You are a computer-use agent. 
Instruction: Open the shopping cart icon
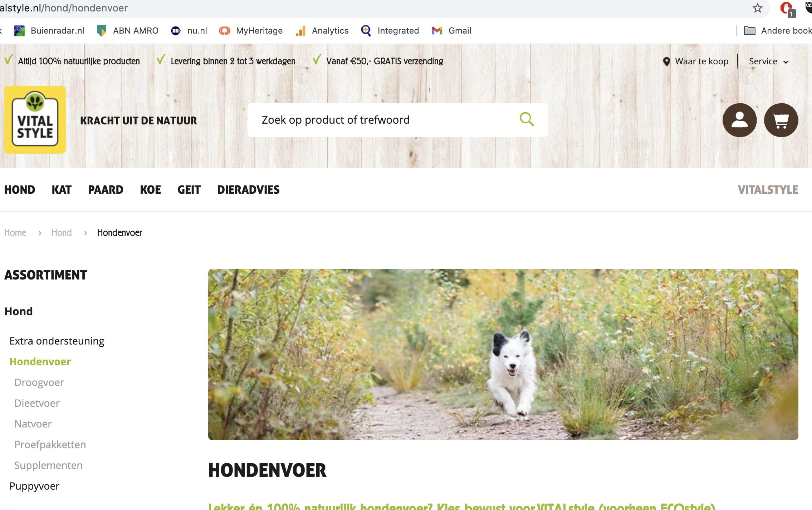click(781, 120)
